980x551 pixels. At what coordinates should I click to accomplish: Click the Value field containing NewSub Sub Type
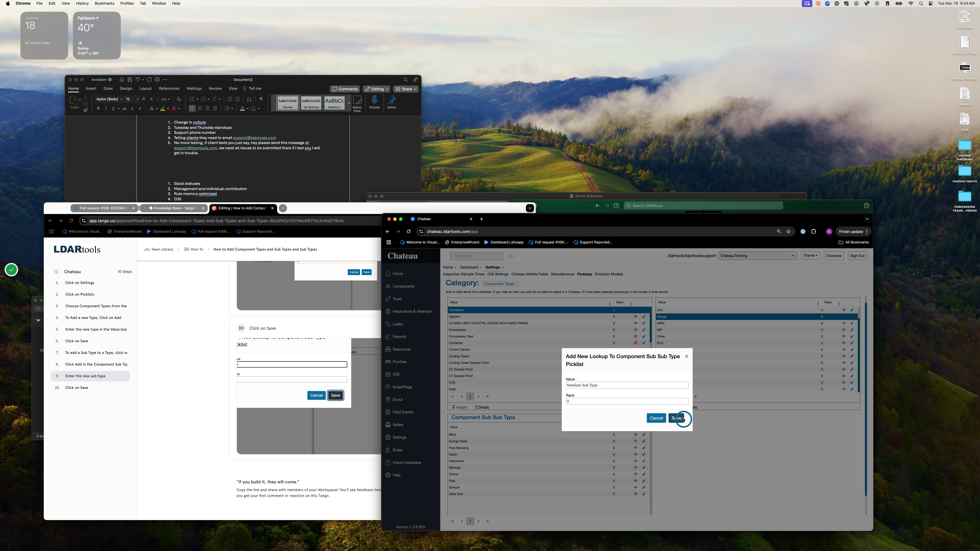(x=627, y=386)
